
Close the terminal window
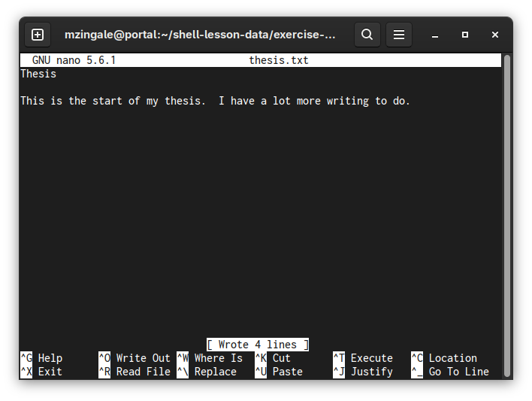point(495,35)
